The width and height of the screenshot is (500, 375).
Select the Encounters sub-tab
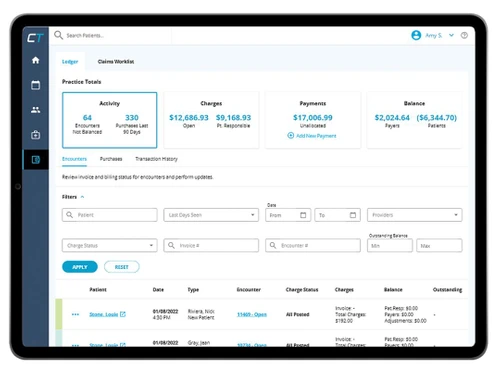(x=74, y=159)
